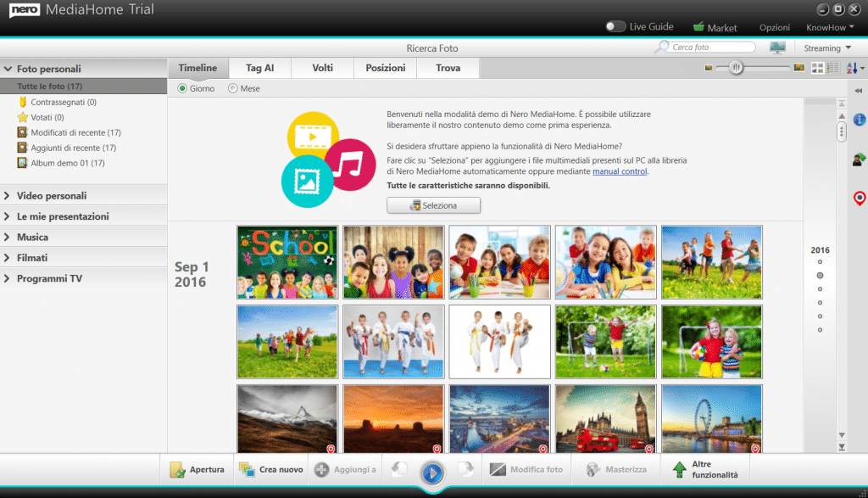Open the Big Ben red bus thumbnail
The width and height of the screenshot is (868, 498).
[x=605, y=419]
